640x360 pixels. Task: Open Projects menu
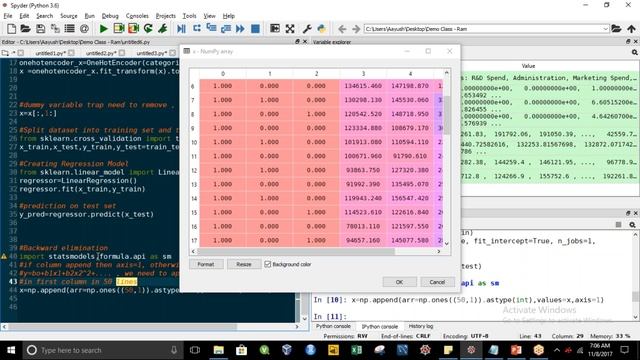(166, 16)
